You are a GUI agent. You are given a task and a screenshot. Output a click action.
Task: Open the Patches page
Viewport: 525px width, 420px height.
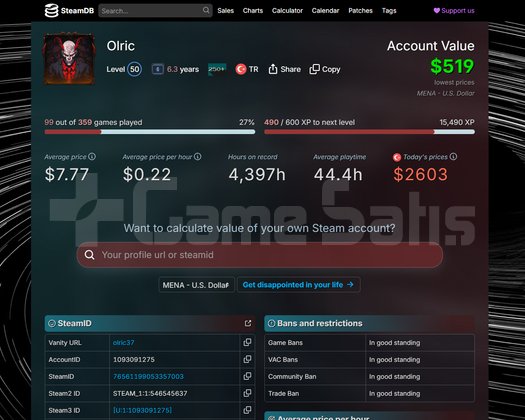(360, 11)
